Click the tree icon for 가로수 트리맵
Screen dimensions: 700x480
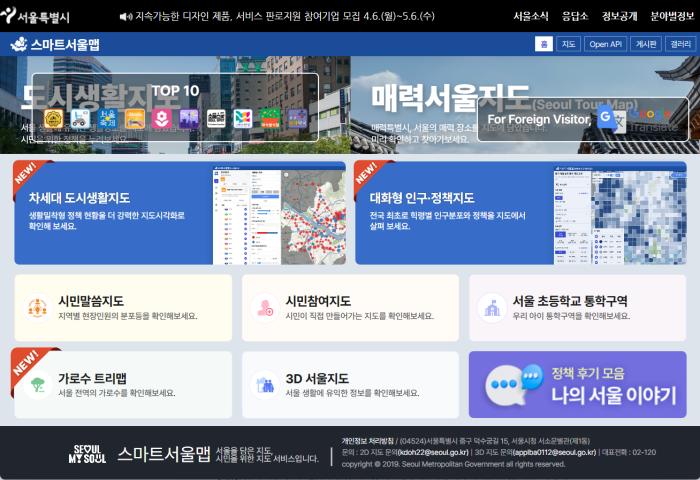click(38, 385)
